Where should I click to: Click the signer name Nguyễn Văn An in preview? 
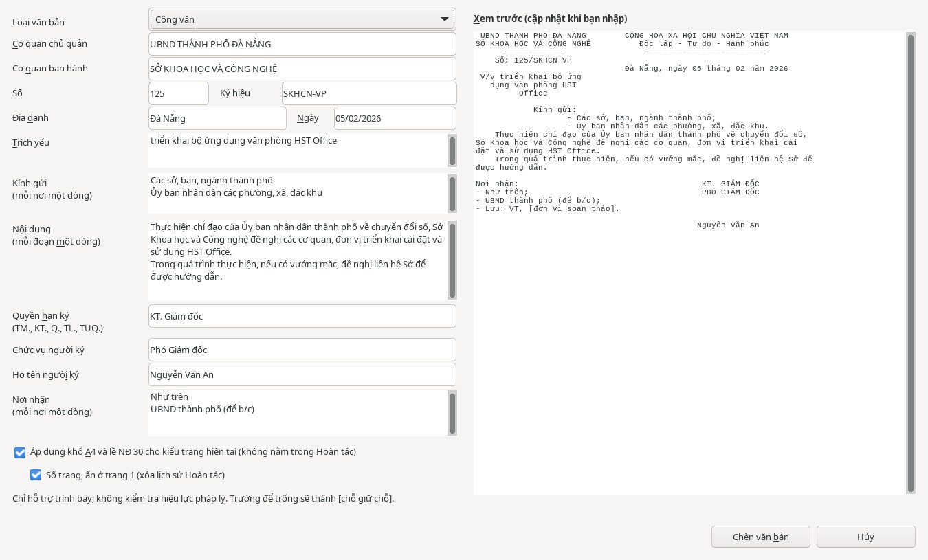(728, 225)
